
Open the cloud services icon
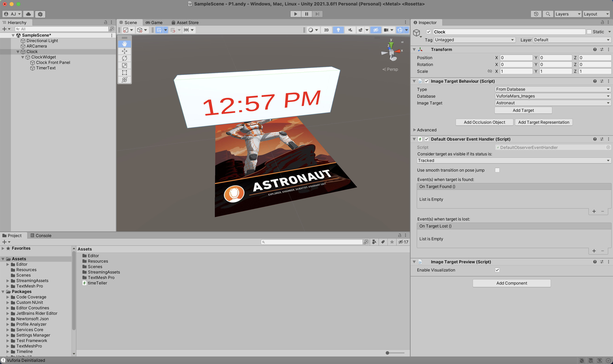[x=28, y=14]
